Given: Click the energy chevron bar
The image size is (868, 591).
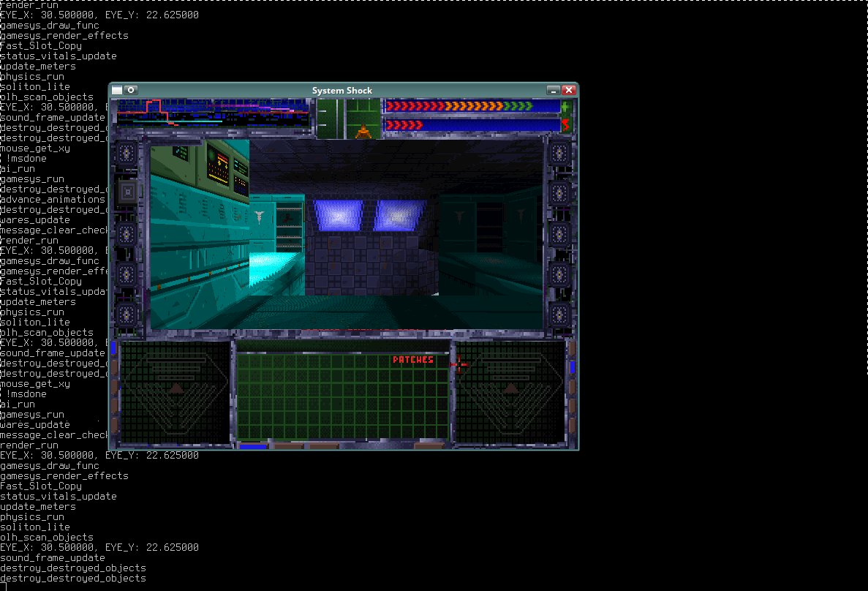Looking at the screenshot, I should click(x=472, y=125).
